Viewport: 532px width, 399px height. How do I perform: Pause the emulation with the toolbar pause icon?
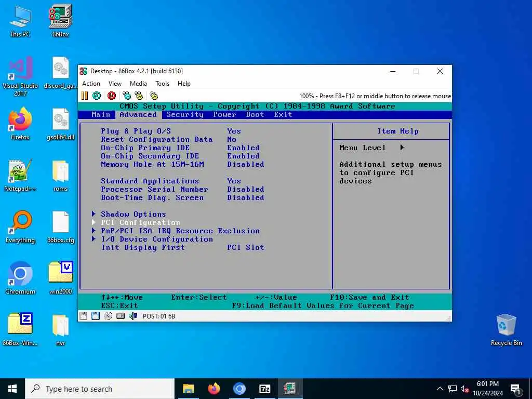85,96
